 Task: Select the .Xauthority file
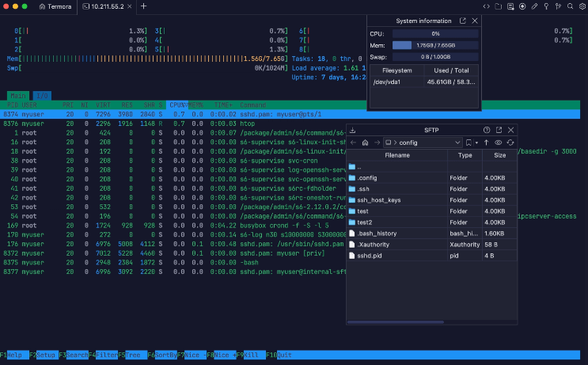click(431, 245)
